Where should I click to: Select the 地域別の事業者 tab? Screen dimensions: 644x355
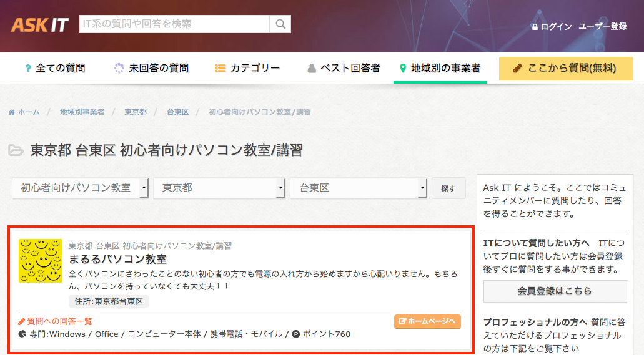[440, 68]
